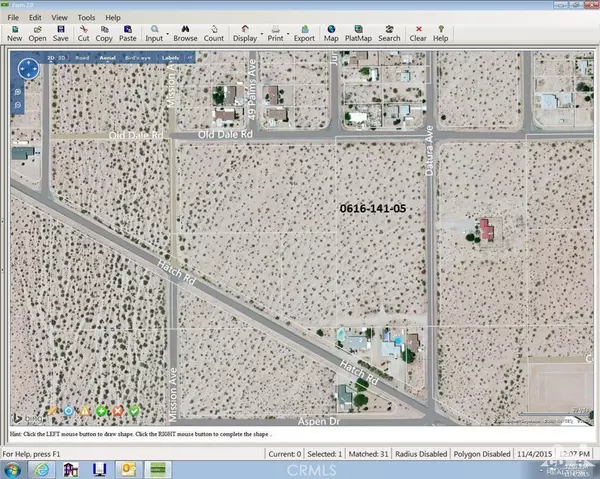The image size is (600, 479).
Task: Launch Internet Explorer from the taskbar
Action: [x=41, y=470]
